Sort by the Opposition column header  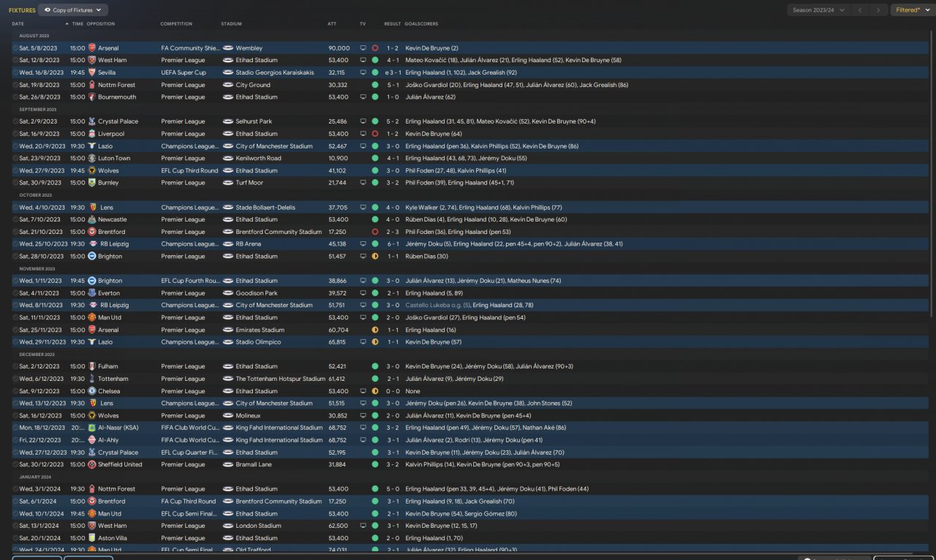[101, 24]
